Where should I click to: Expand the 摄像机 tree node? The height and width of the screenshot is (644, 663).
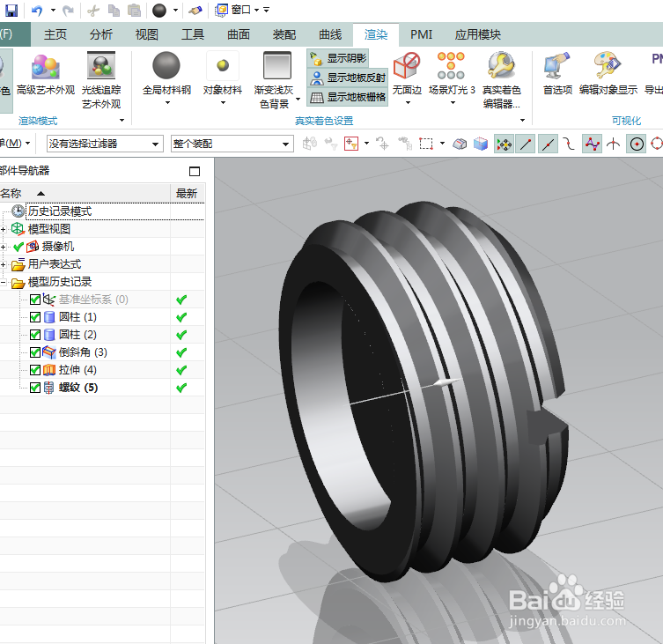point(3,247)
